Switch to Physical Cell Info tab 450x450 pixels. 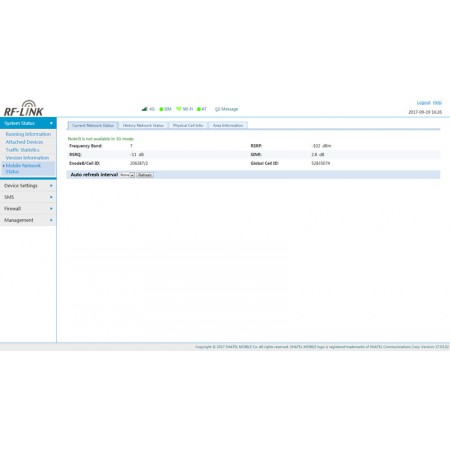[188, 126]
